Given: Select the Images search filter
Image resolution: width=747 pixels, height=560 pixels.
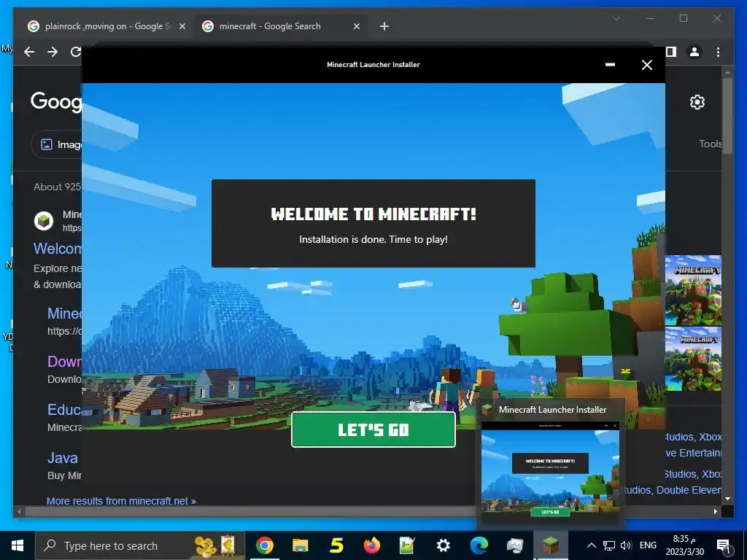Looking at the screenshot, I should click(x=57, y=144).
